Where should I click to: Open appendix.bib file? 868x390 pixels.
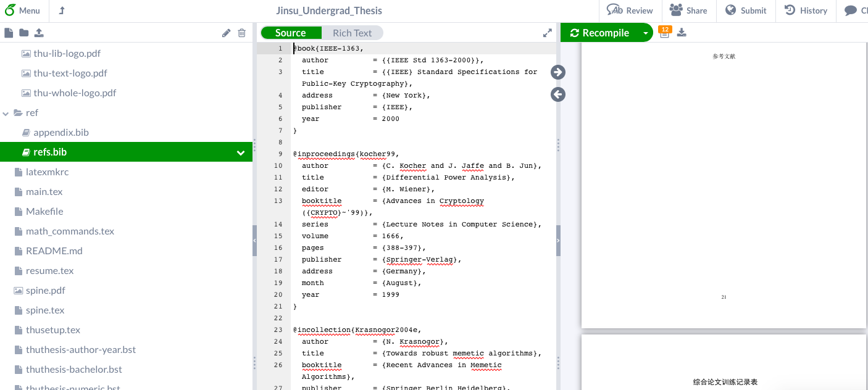[61, 133]
